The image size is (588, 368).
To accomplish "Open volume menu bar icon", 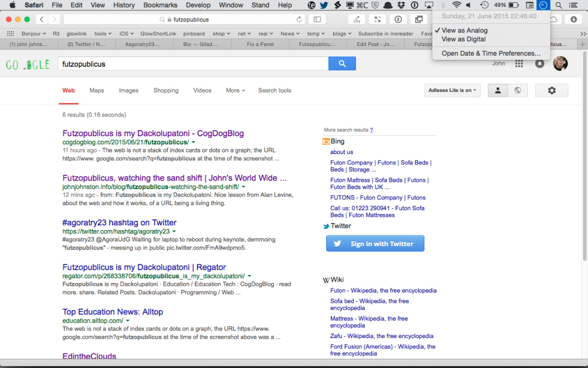I will [x=469, y=5].
